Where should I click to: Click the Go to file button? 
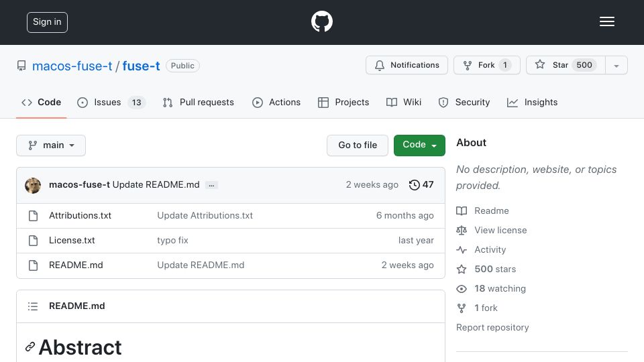[x=358, y=145]
